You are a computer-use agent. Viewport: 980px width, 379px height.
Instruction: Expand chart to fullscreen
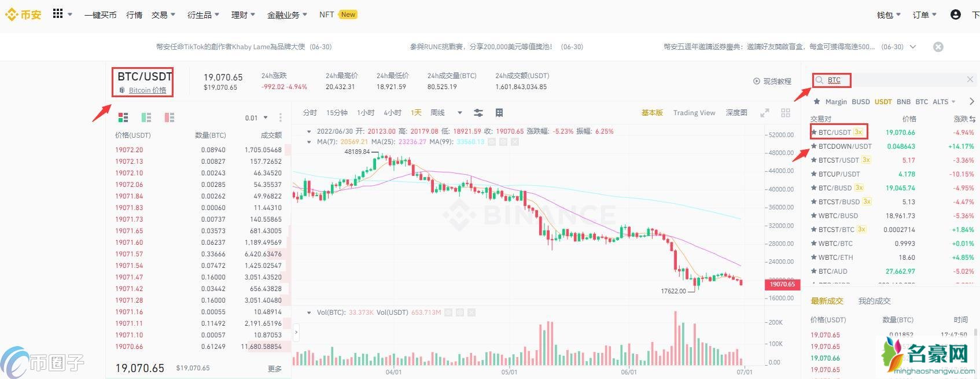pos(765,113)
